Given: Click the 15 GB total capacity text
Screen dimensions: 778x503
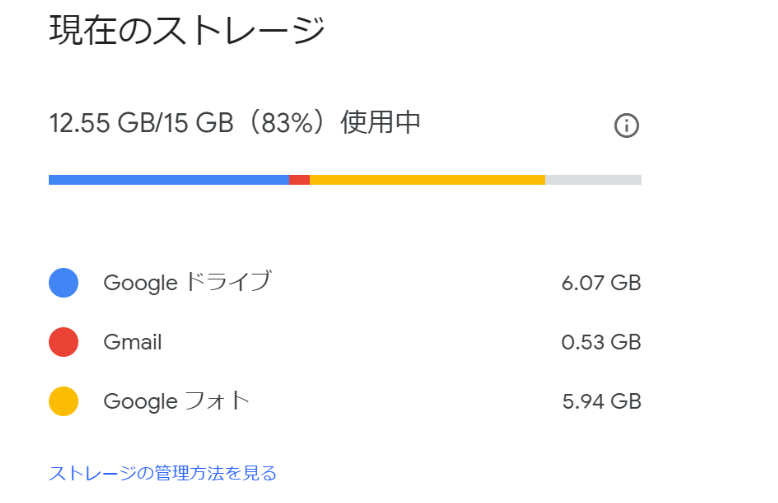Looking at the screenshot, I should click(198, 123).
